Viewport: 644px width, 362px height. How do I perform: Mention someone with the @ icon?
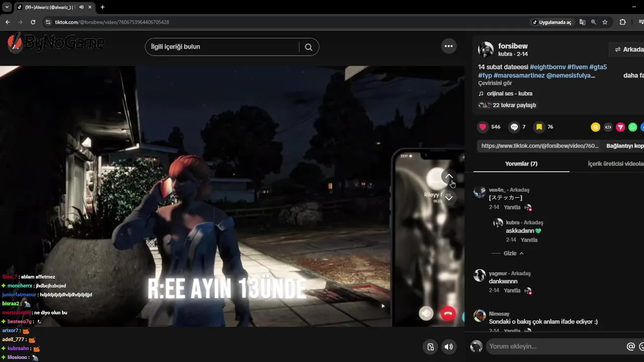(x=630, y=346)
